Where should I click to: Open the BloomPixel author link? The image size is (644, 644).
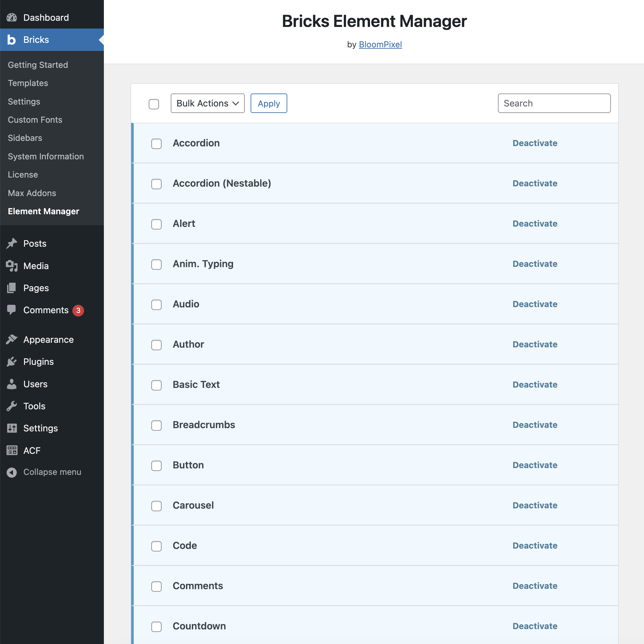point(380,44)
